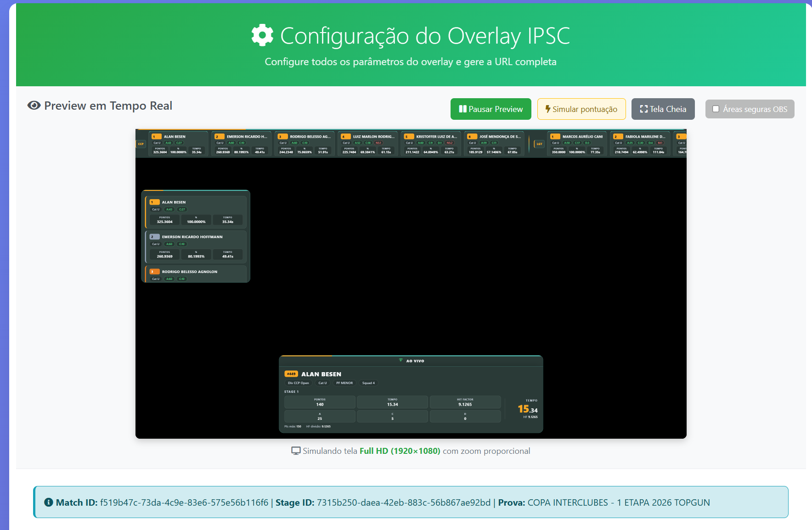Open fullscreen with the Tela Cheia button
This screenshot has height=530, width=812.
[x=663, y=109]
